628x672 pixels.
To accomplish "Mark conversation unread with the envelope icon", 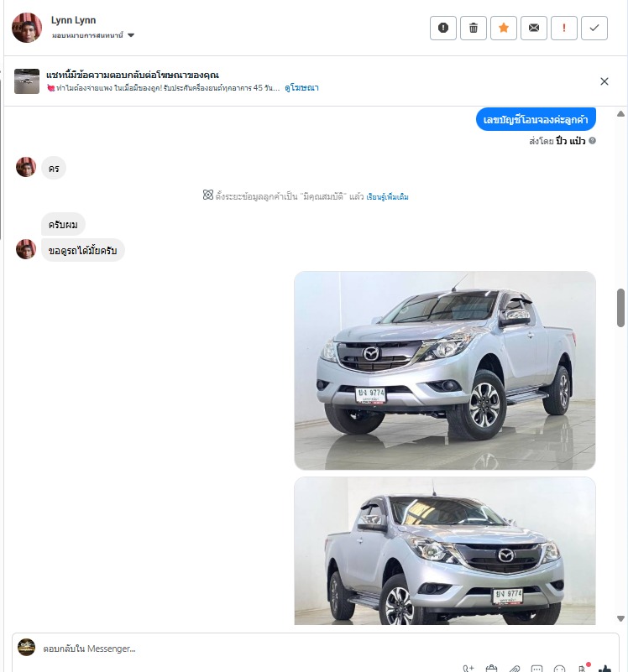I will 534,28.
